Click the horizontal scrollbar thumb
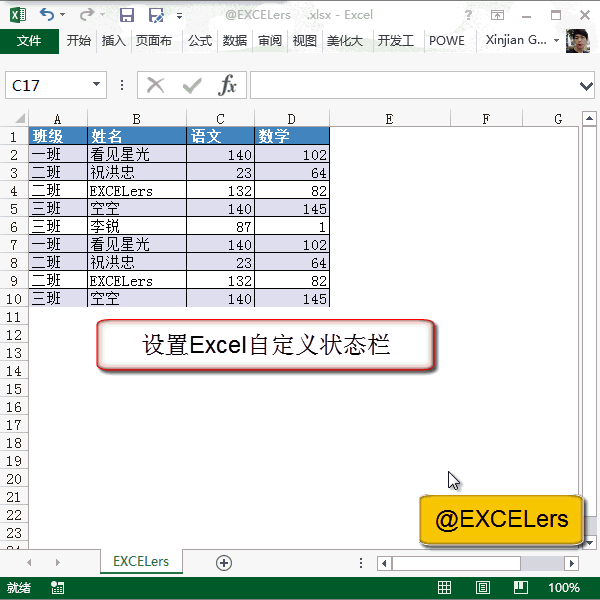The image size is (600, 600). [455, 563]
